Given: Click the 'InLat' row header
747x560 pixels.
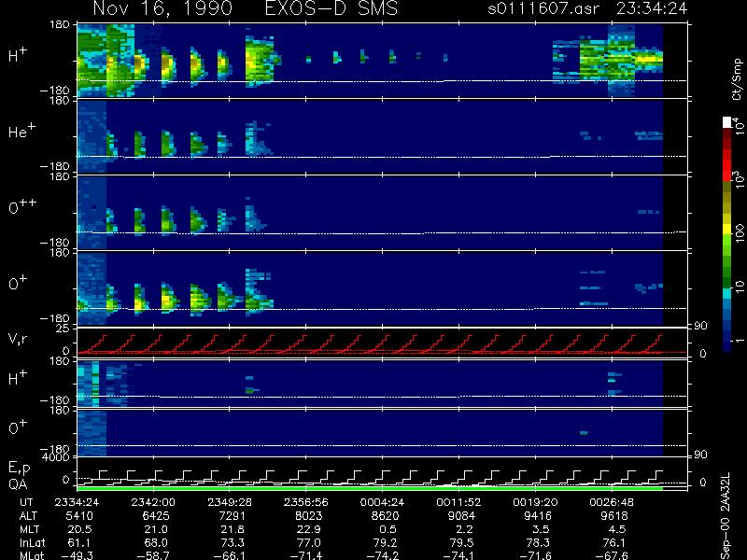Looking at the screenshot, I should (31, 543).
